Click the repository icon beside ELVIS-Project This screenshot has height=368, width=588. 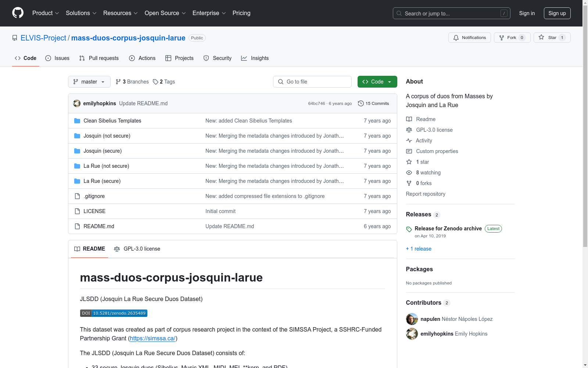15,38
